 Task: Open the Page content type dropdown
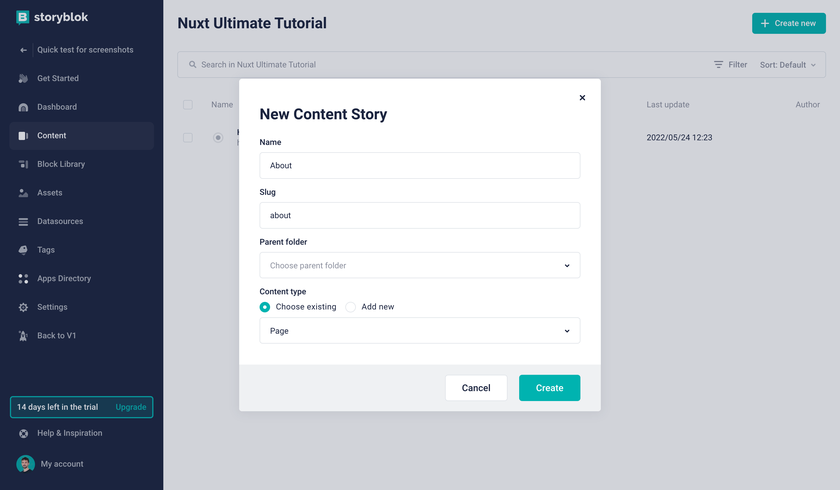tap(419, 331)
